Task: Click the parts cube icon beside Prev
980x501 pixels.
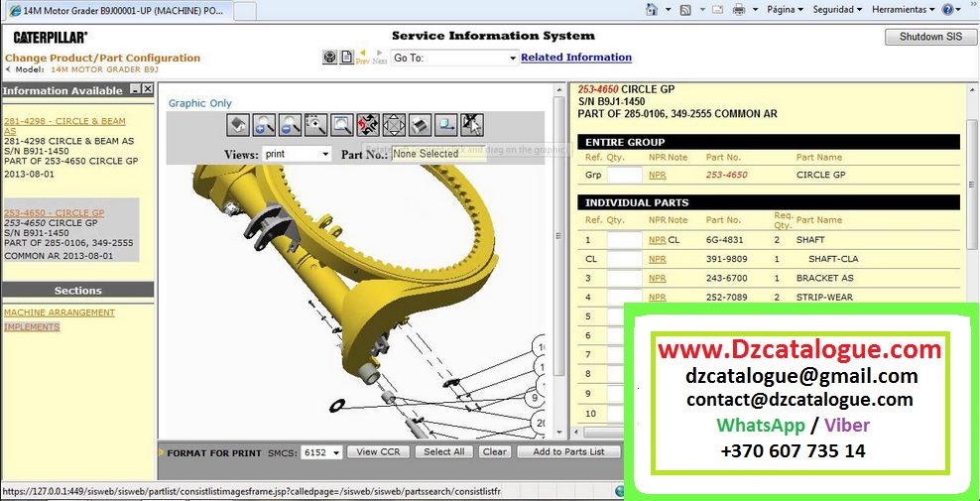Action: (330, 58)
